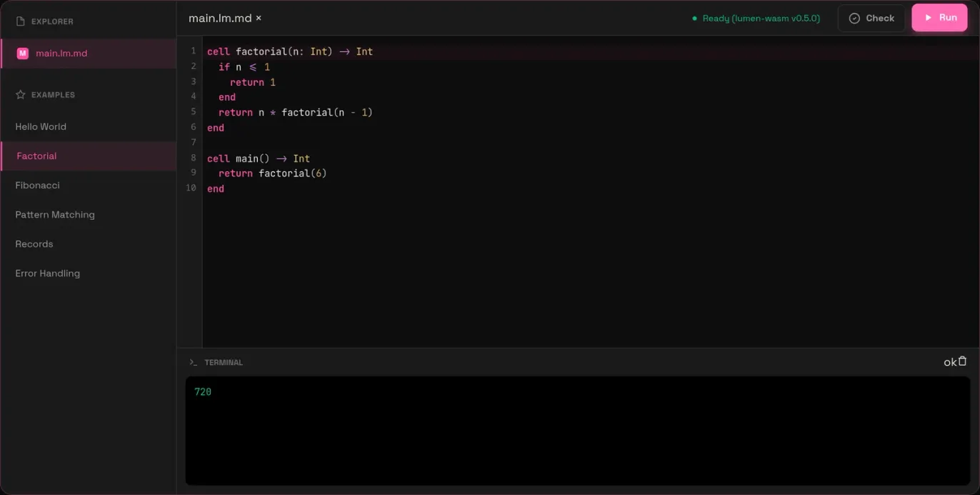The image size is (980, 495).
Task: Open main.lm.md in the Explorer sidebar
Action: (89, 54)
